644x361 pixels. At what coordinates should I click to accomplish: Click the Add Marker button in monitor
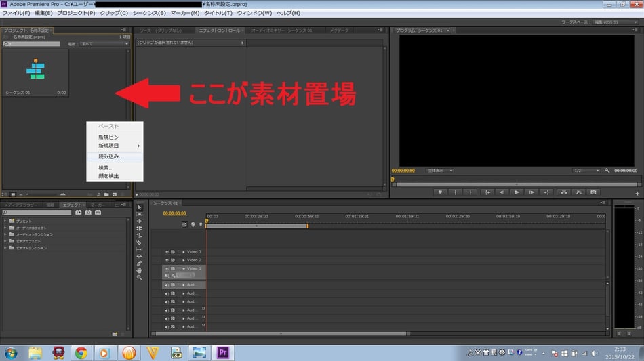tap(440, 192)
